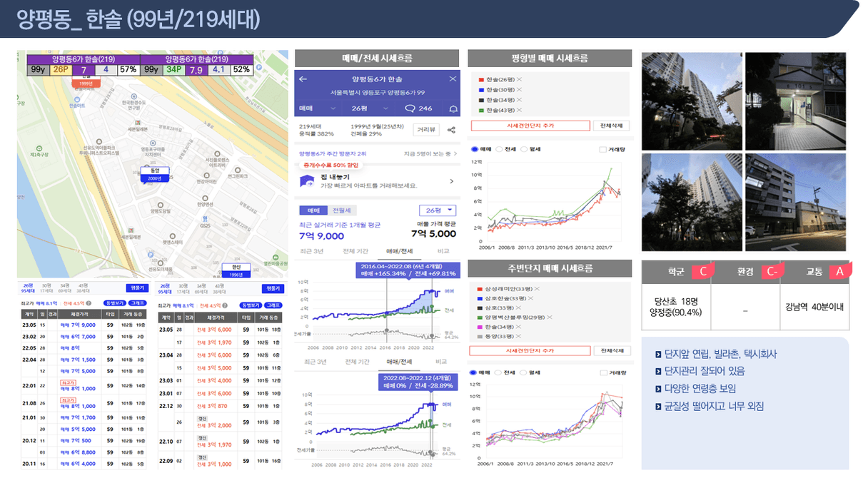Remove 양평벽산블루밍(29평) from nearby complexes list
The width and height of the screenshot is (868, 488).
pyautogui.click(x=548, y=317)
